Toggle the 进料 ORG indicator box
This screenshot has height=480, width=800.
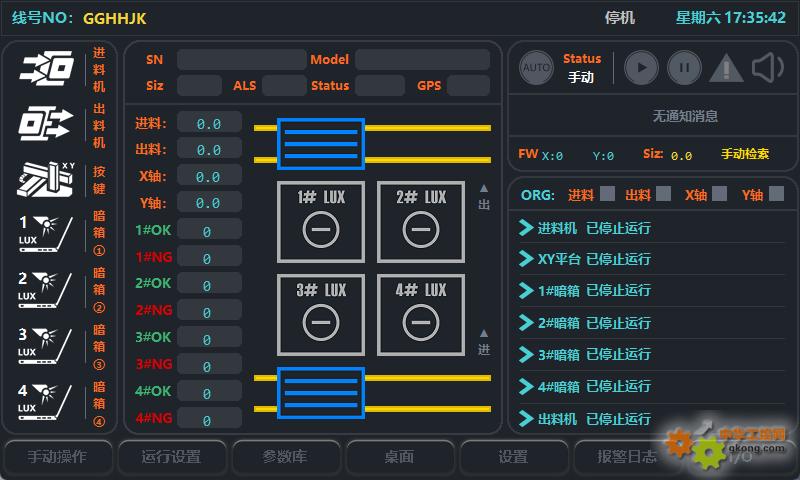pos(607,194)
